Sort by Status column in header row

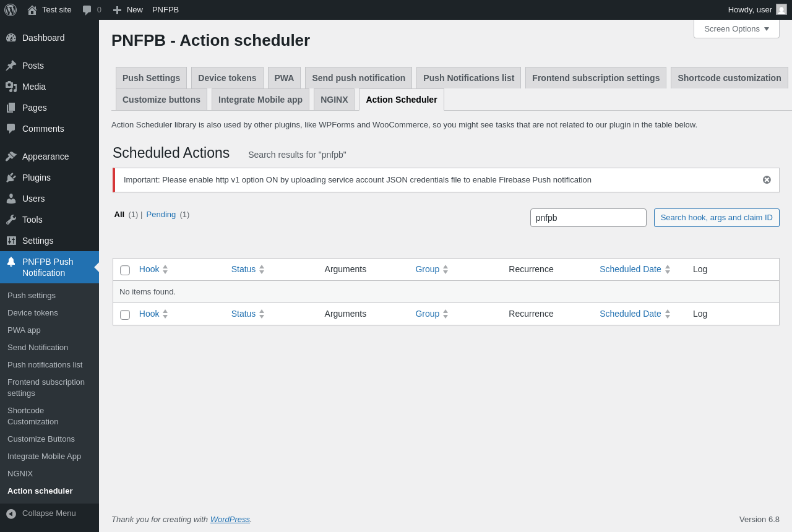point(243,269)
